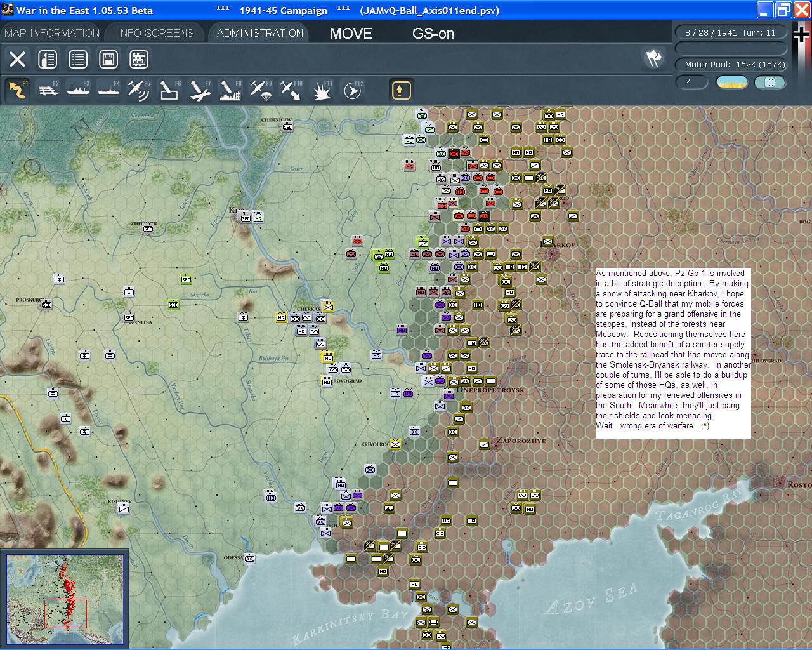Toggle the yellow up-arrow button
This screenshot has height=650, width=812.
tap(401, 90)
